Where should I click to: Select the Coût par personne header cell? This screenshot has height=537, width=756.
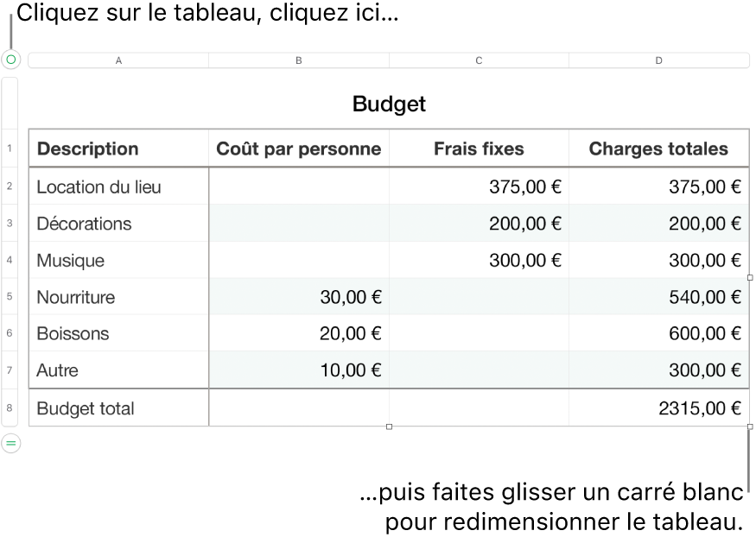point(299,148)
